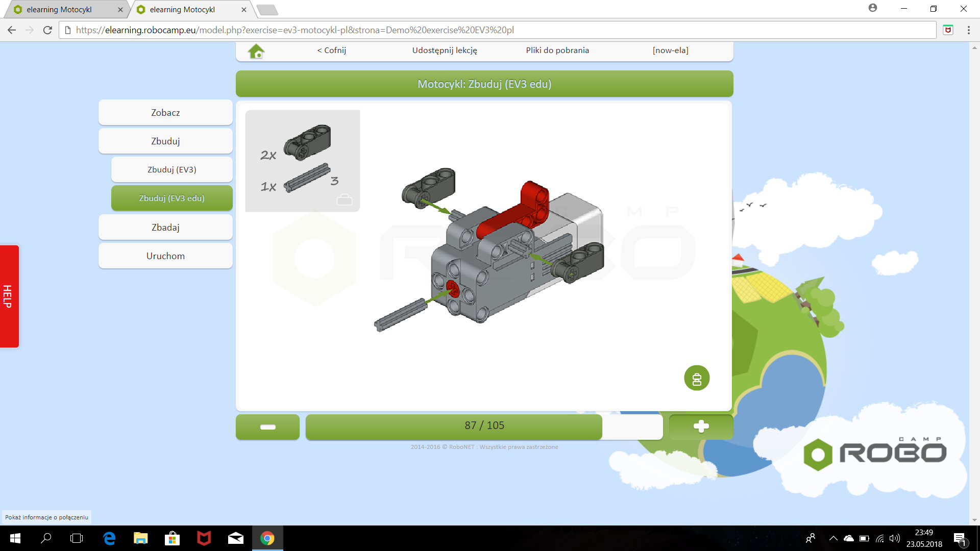The image size is (980, 551).
Task: Click Chrome icon in taskbar
Action: point(267,538)
